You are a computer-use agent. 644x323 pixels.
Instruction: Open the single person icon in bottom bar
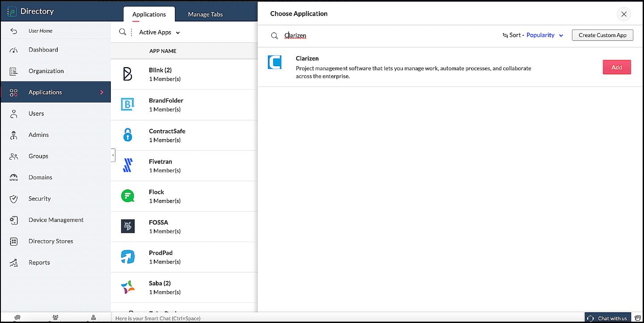93,318
